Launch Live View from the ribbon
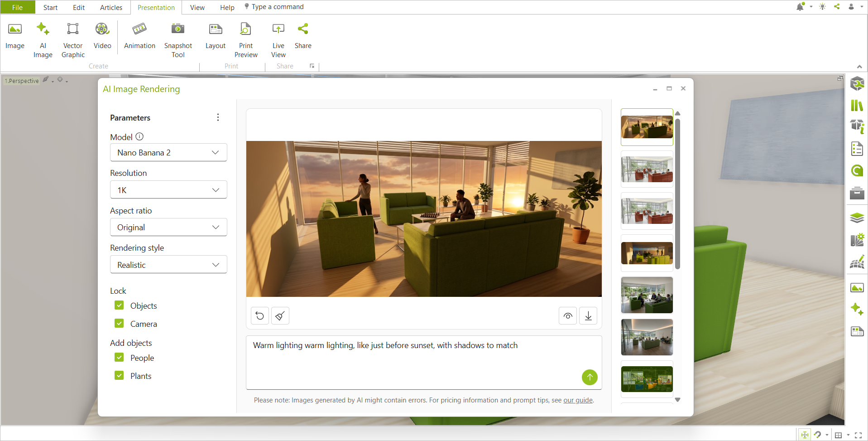The width and height of the screenshot is (868, 441). [x=278, y=40]
